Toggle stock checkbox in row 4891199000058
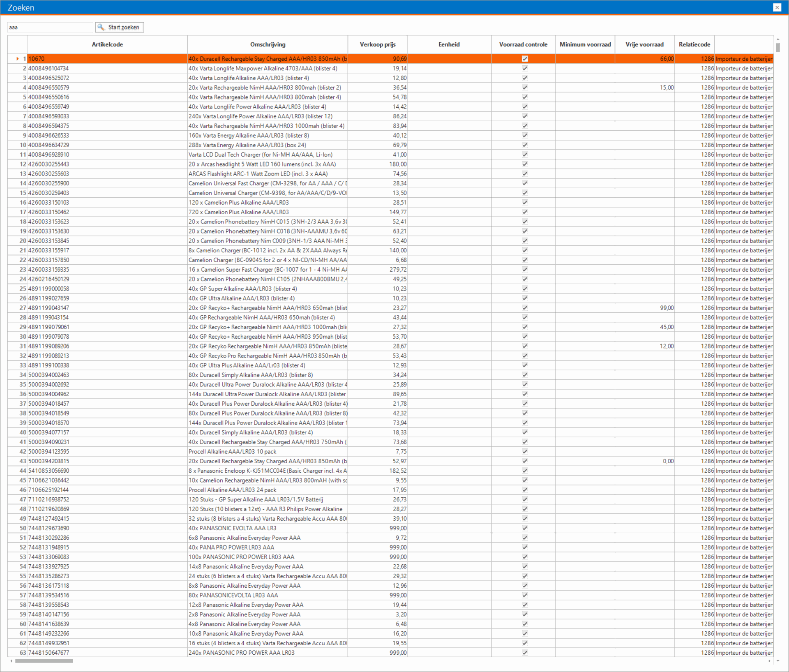Screen dimensions: 789x672 click(x=525, y=289)
